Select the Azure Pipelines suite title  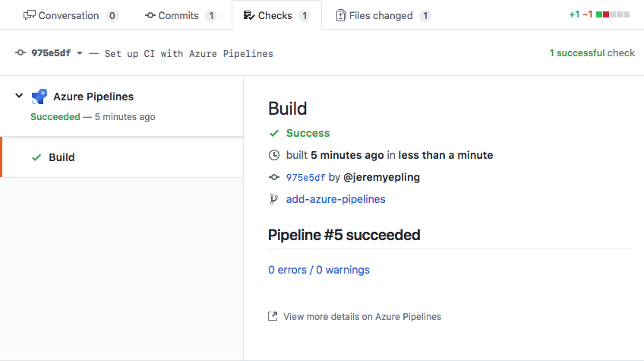pyautogui.click(x=93, y=97)
